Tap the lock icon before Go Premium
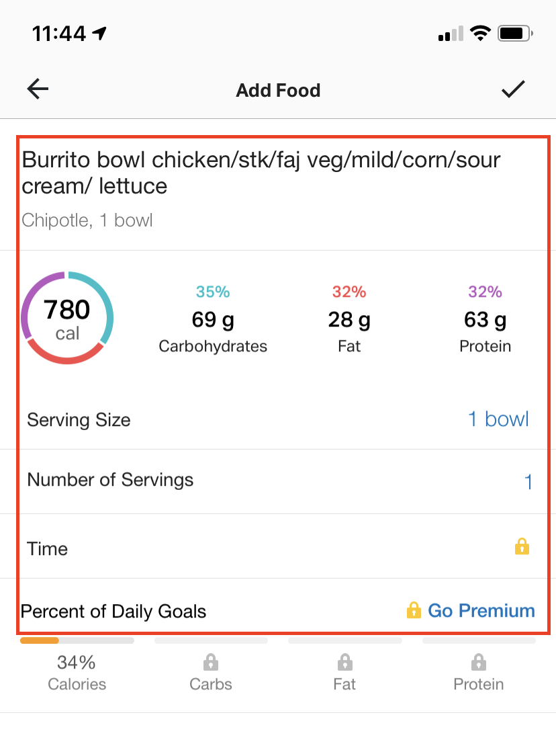The width and height of the screenshot is (556, 756). tap(414, 610)
